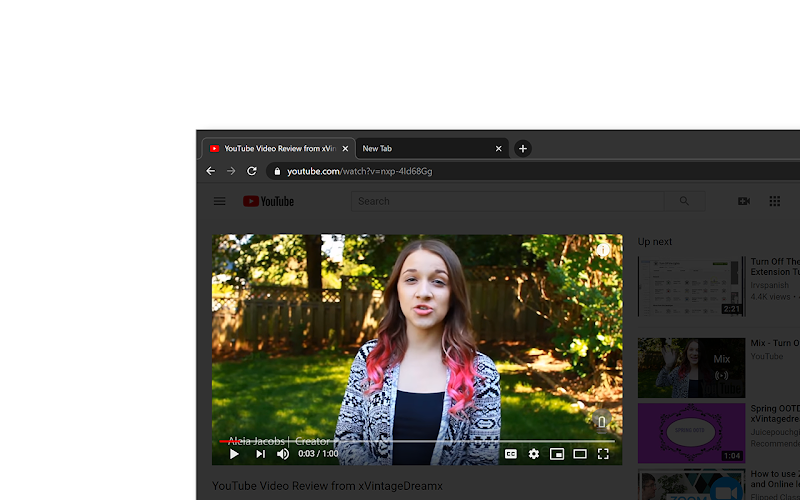Open video settings gear menu
This screenshot has width=800, height=500.
coord(534,454)
